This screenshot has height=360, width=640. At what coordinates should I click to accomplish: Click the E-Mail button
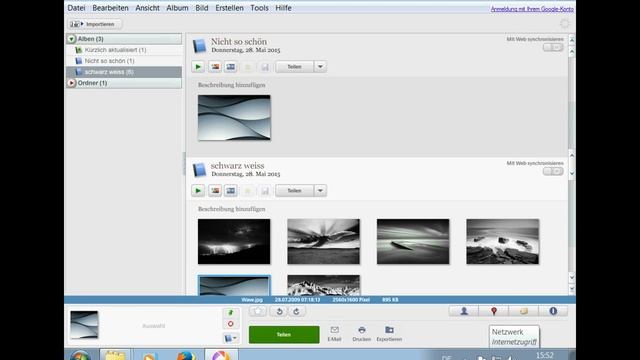click(x=334, y=333)
